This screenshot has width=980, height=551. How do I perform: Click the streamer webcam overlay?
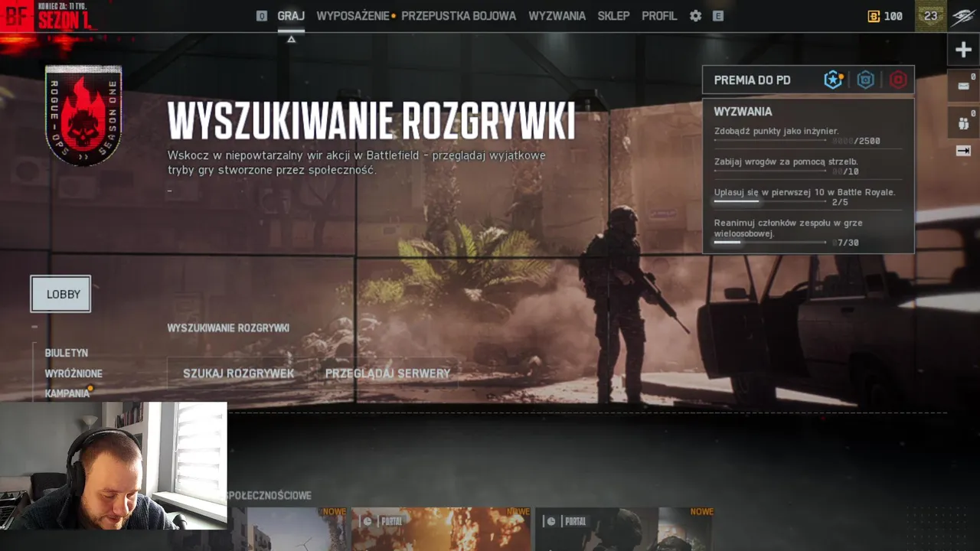point(113,465)
